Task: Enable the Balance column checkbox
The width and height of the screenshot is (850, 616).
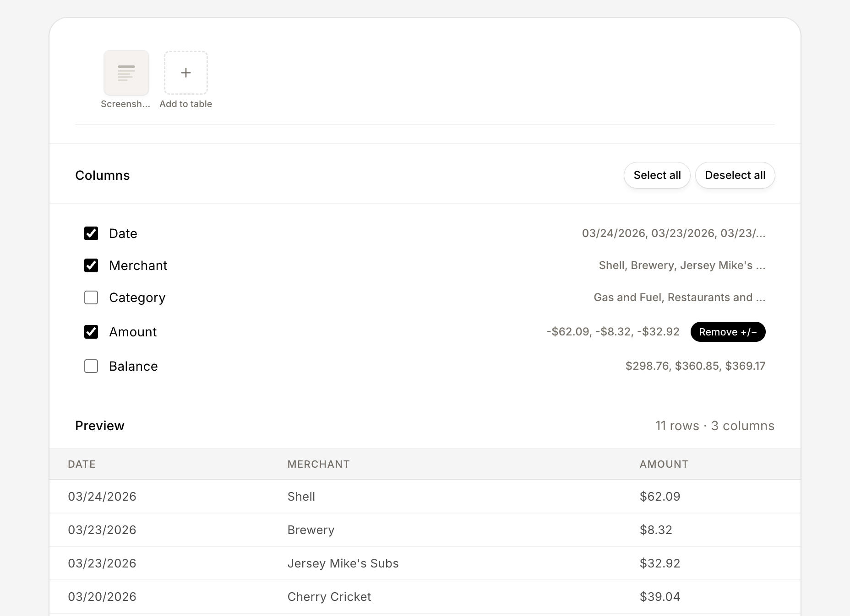Action: pyautogui.click(x=91, y=366)
